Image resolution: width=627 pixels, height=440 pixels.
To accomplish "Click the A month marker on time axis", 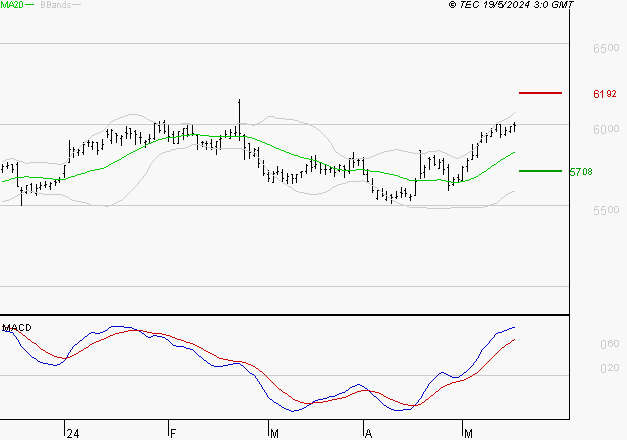I will tap(368, 433).
